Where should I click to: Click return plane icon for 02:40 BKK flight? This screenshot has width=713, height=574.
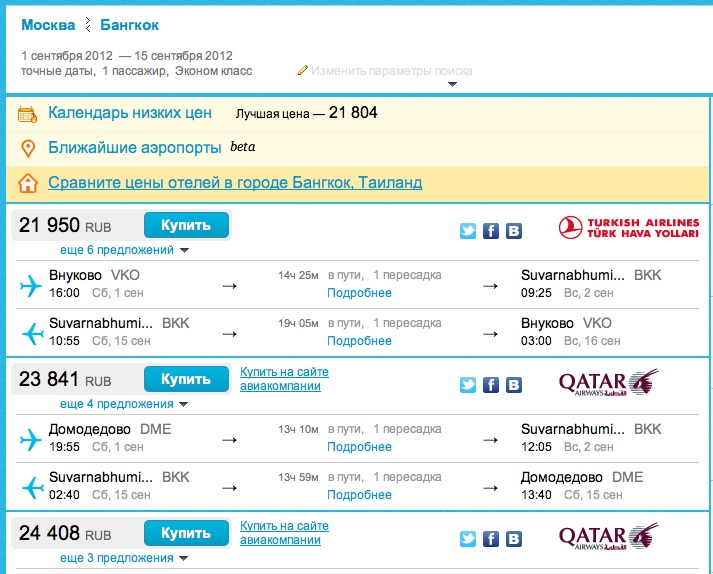point(33,487)
